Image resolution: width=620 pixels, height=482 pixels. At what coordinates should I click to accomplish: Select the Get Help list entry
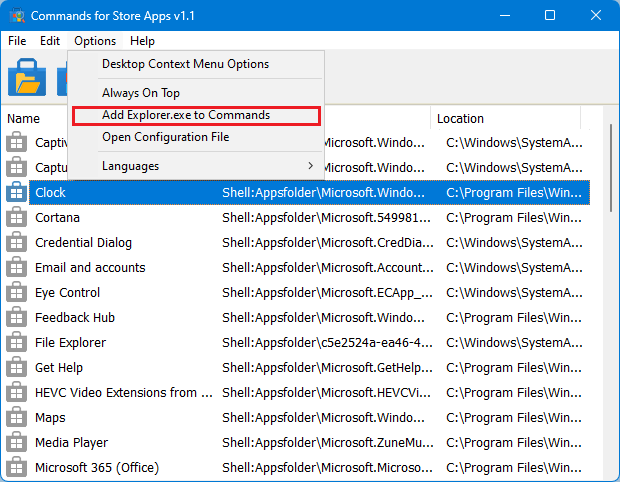point(59,367)
